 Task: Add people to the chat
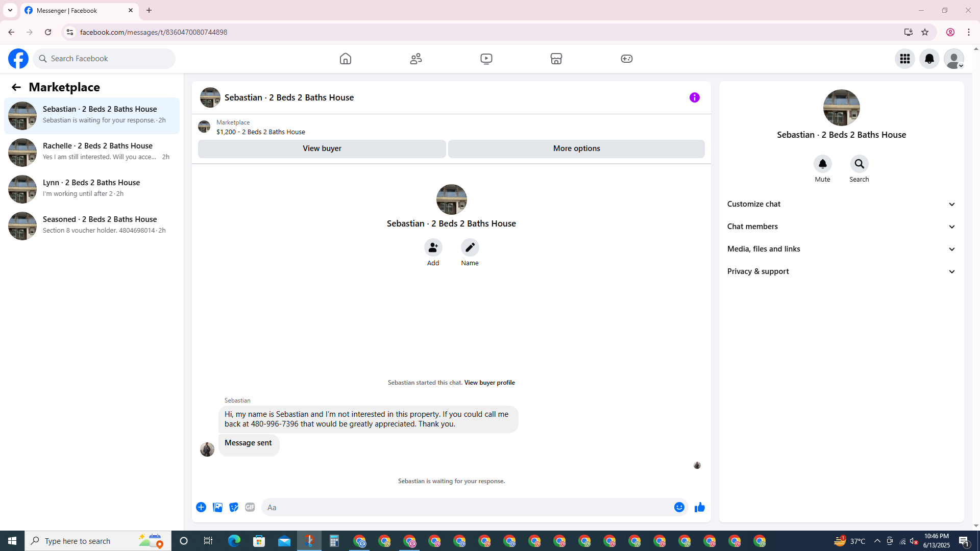(x=433, y=247)
